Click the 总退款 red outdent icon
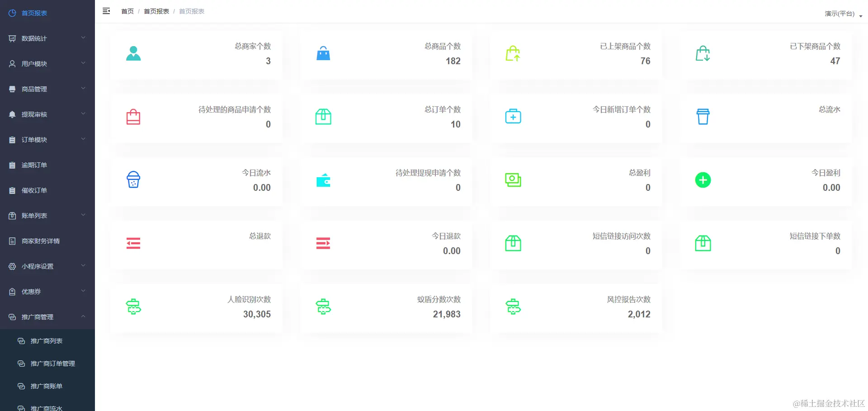This screenshot has height=411, width=868. click(133, 243)
